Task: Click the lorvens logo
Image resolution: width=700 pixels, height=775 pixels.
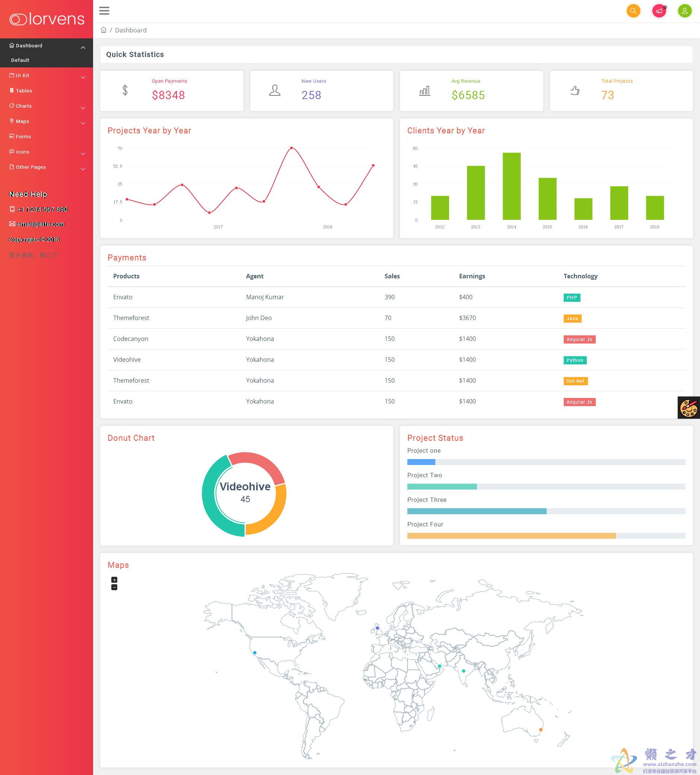Action: pyautogui.click(x=47, y=19)
